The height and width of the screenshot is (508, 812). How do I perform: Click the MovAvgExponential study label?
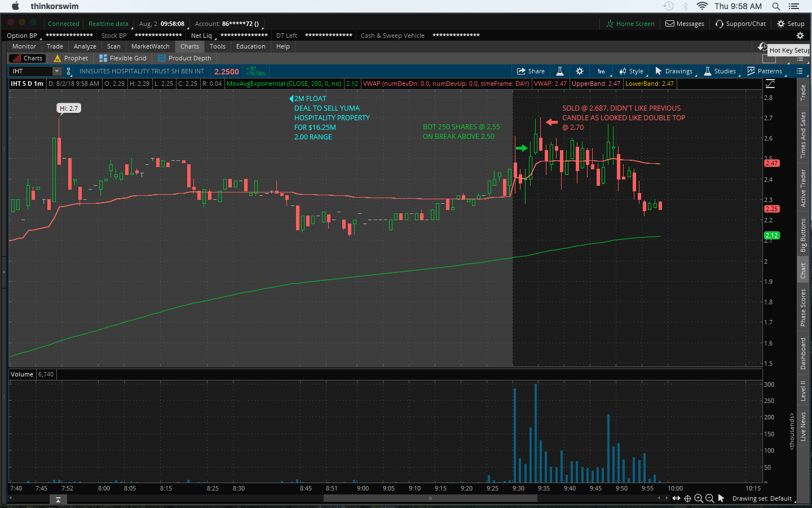(x=284, y=84)
